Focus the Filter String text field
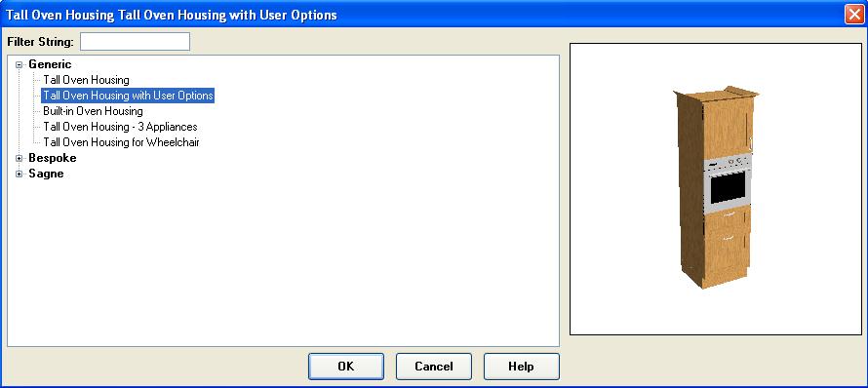 (135, 42)
